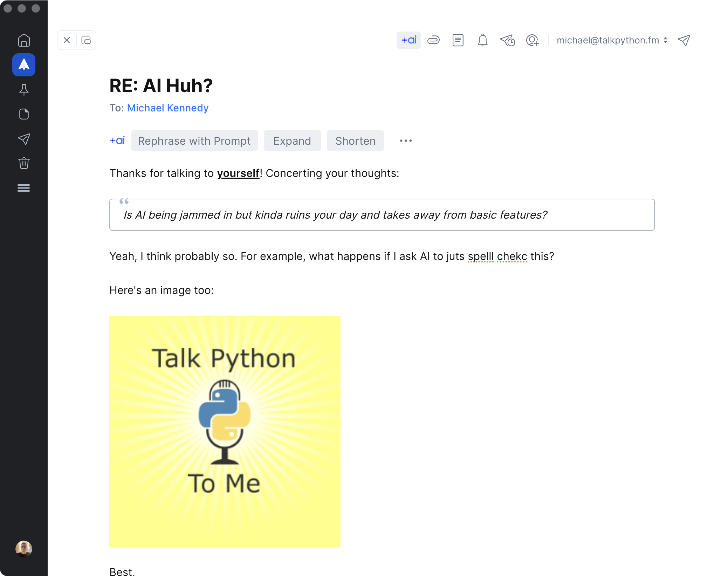The image size is (728, 576).
Task: Schedule send later with clock icon
Action: click(507, 41)
